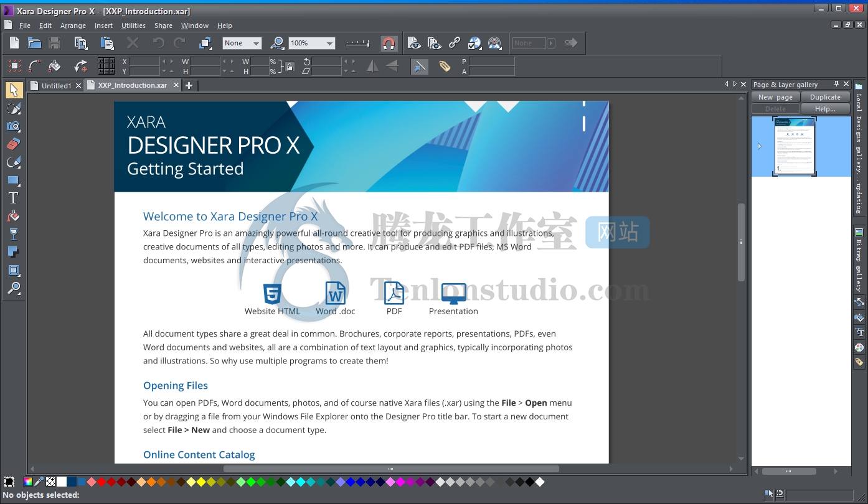Viewport: 868px width, 504px height.
Task: Expand the Local Designs gallery side tab
Action: (859, 149)
